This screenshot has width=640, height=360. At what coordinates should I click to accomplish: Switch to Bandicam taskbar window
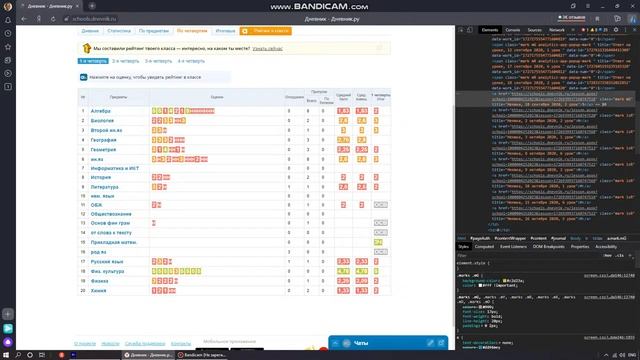point(202,355)
